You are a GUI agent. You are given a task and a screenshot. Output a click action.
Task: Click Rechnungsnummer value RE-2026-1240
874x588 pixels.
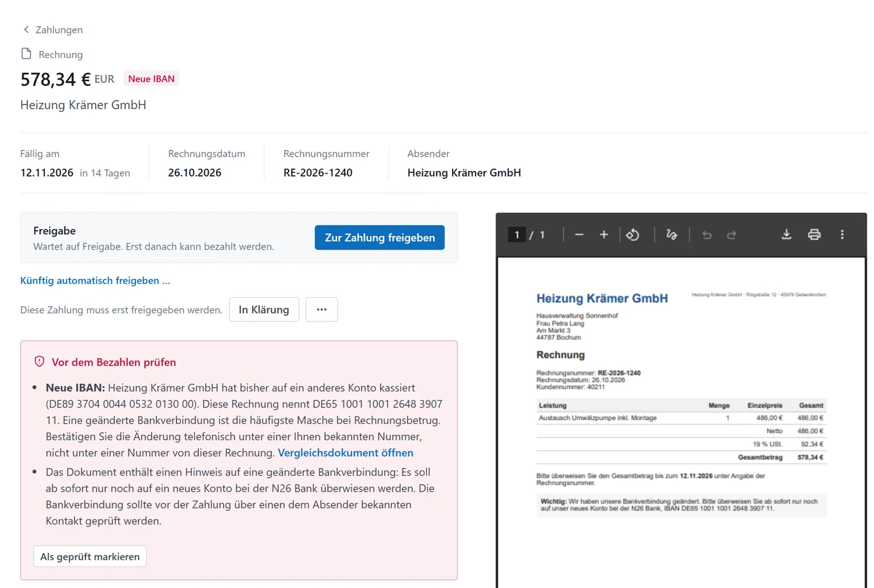click(x=318, y=173)
